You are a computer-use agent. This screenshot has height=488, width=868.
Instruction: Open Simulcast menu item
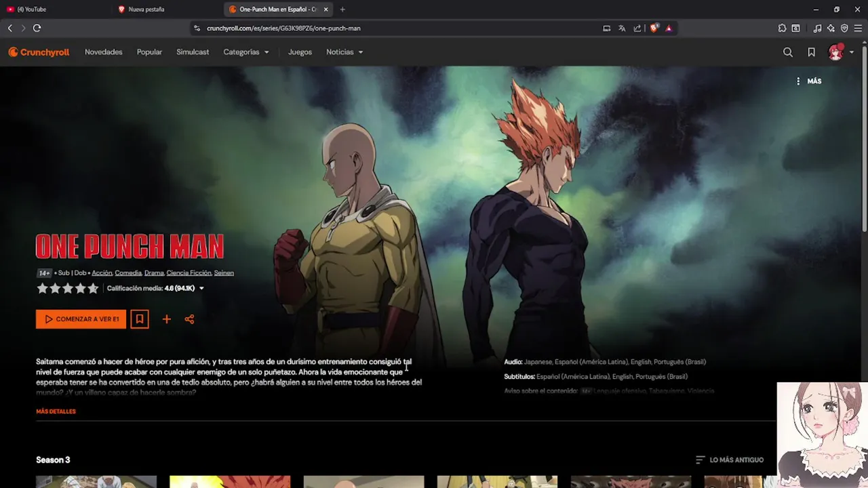tap(193, 52)
